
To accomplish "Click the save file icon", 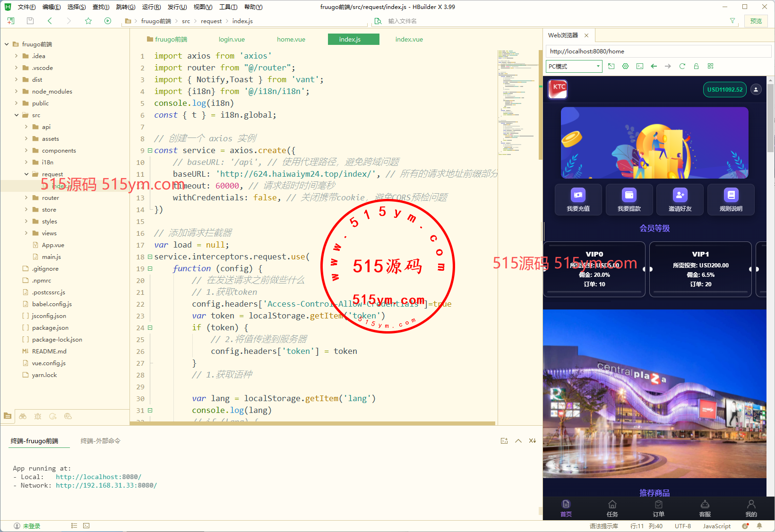I will pos(30,21).
